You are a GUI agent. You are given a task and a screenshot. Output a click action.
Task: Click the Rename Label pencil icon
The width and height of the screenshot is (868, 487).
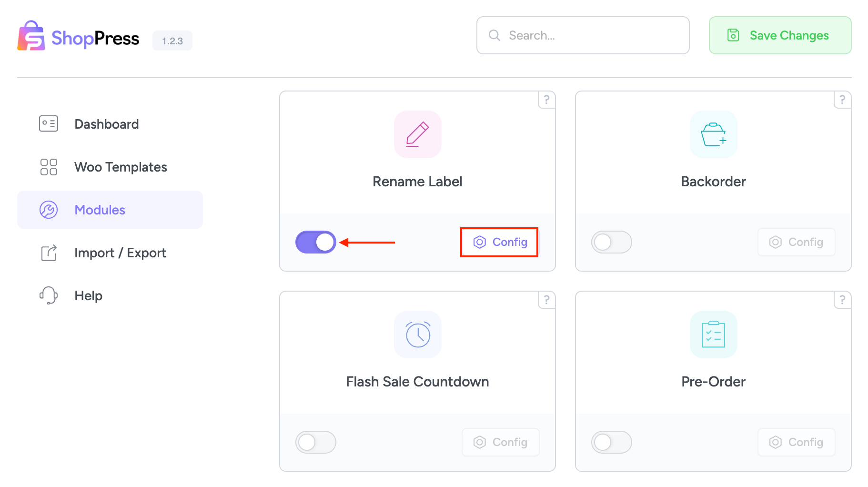point(417,134)
